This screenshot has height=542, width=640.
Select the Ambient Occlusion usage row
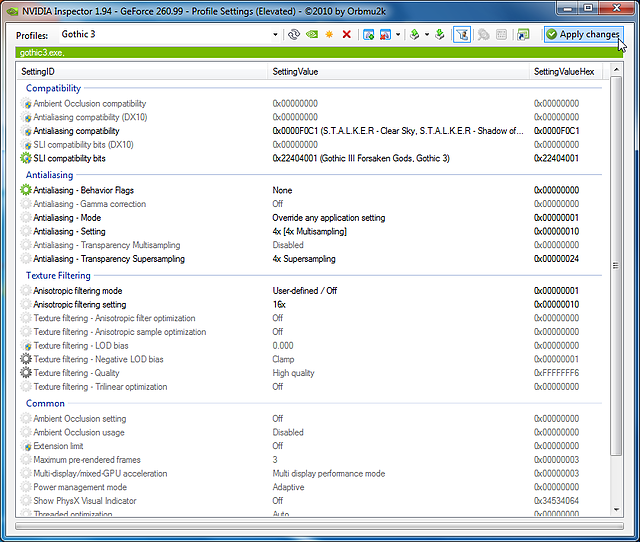point(312,432)
